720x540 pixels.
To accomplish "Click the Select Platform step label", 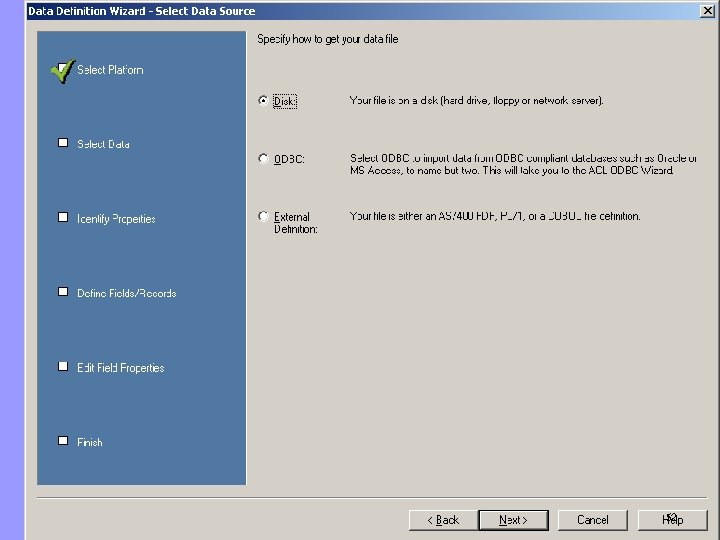I will click(x=110, y=70).
